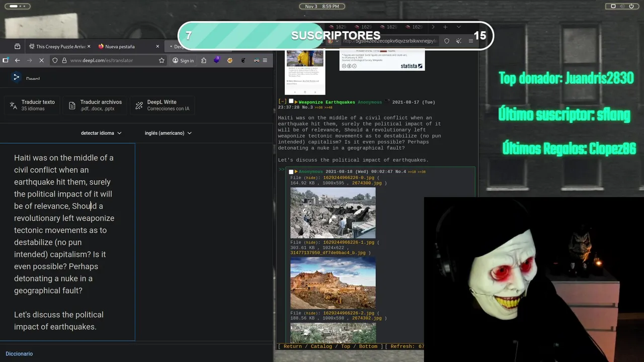The height and width of the screenshot is (362, 644).
Task: Open 'detectar idioma' source language dropdown
Action: tap(101, 133)
